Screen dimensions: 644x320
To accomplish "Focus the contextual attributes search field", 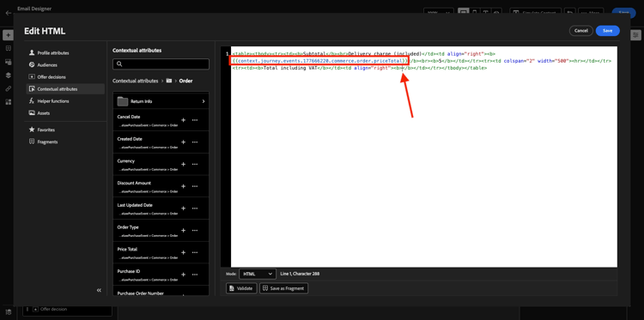I will click(161, 64).
